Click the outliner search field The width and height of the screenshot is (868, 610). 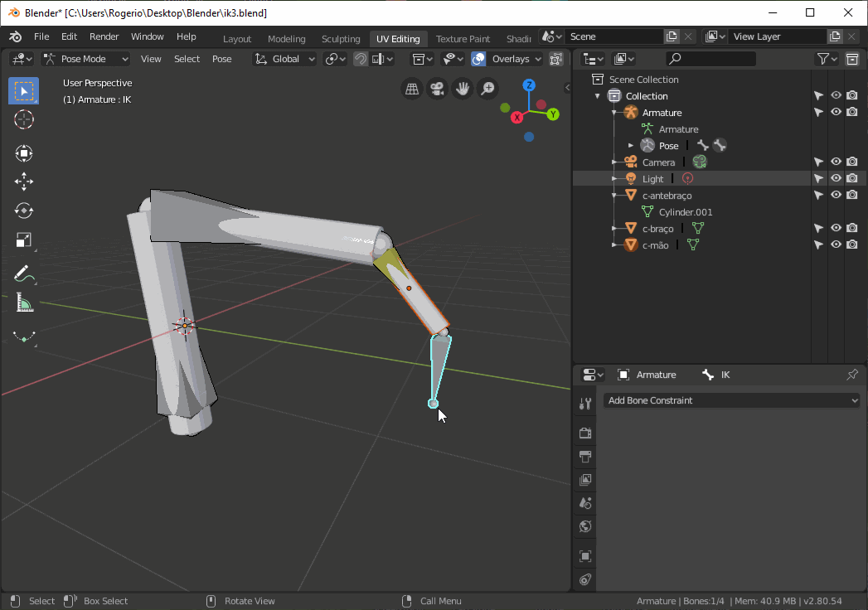click(x=710, y=59)
